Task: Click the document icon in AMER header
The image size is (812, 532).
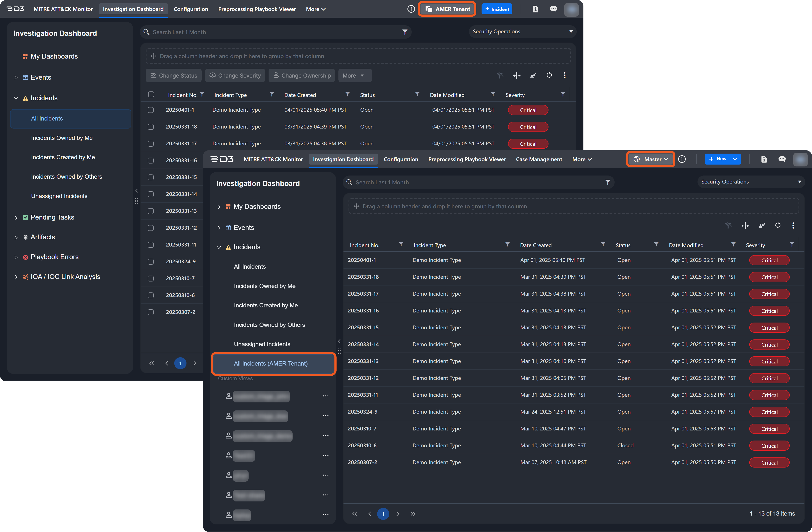Action: (535, 9)
